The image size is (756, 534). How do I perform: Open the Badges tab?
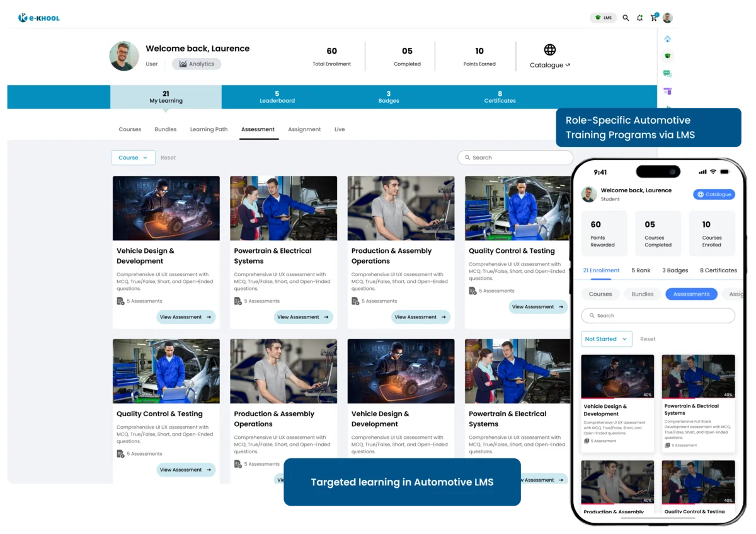(388, 97)
